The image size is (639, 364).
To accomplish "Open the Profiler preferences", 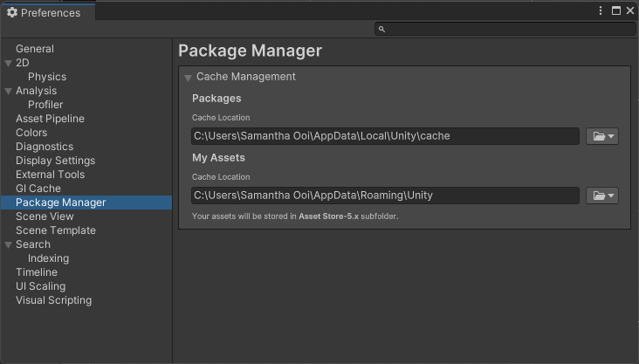I will (45, 105).
